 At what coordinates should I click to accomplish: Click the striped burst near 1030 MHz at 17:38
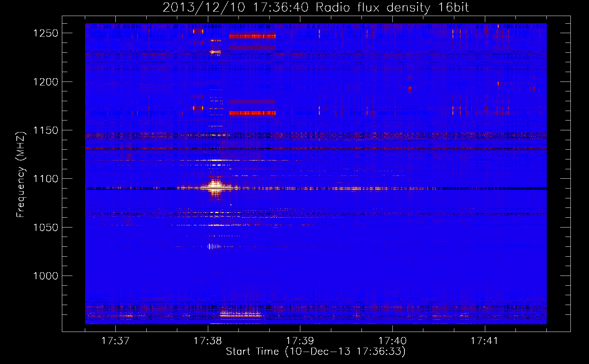(x=215, y=246)
